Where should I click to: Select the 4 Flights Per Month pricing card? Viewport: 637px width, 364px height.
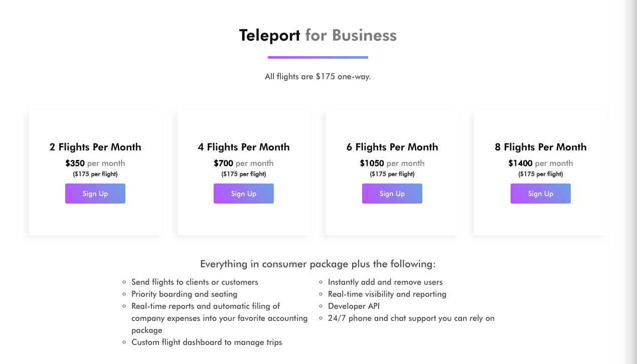(x=244, y=172)
